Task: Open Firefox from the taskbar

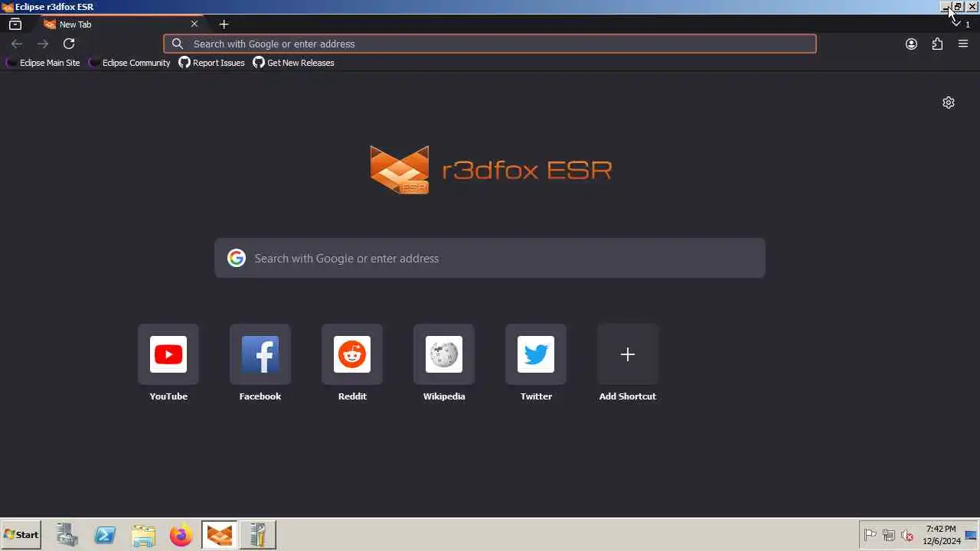Action: point(181,535)
